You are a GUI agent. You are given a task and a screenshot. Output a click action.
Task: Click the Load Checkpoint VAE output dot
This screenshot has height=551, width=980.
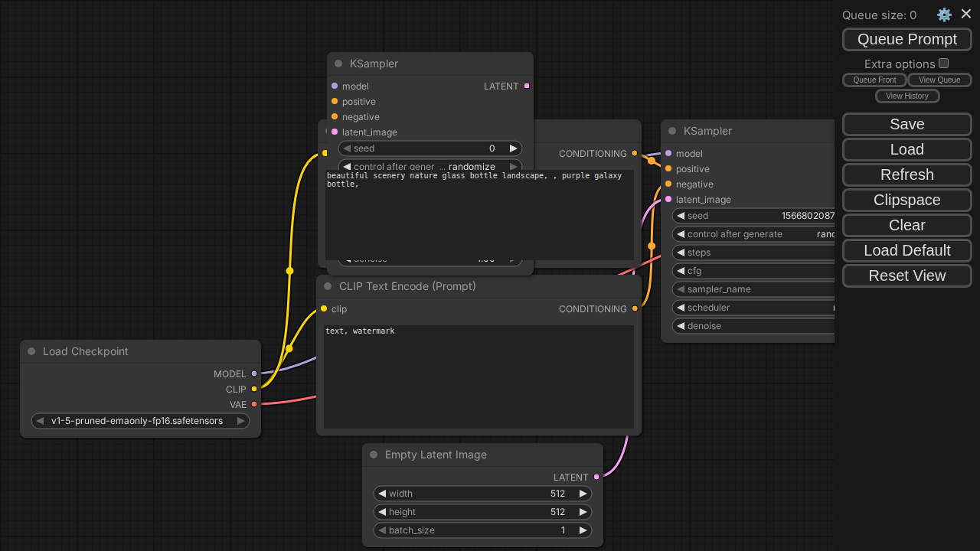pyautogui.click(x=254, y=405)
